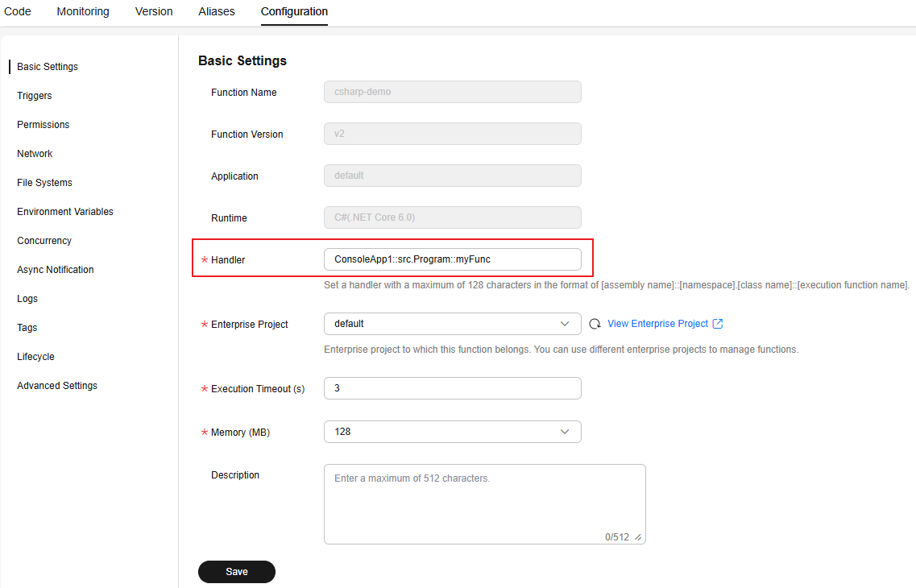Open Triggers in the sidebar
The image size is (916, 588).
click(35, 96)
